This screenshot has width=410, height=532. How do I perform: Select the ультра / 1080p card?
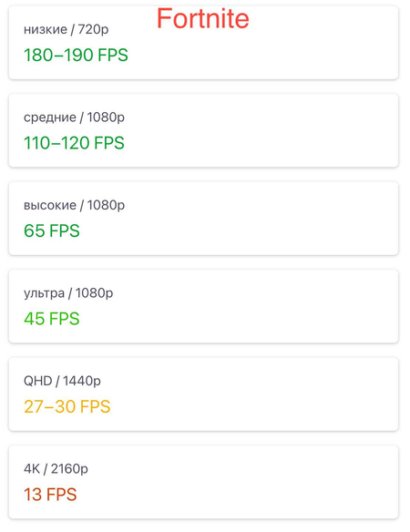click(203, 306)
